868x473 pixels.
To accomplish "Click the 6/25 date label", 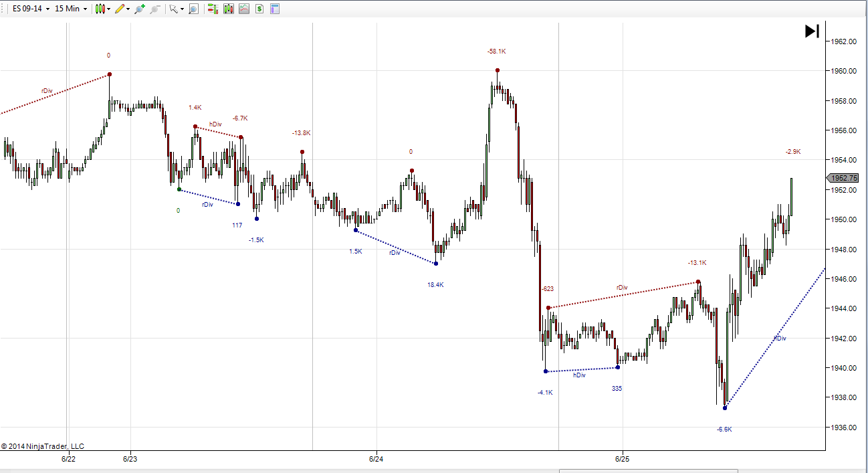I will [x=623, y=459].
